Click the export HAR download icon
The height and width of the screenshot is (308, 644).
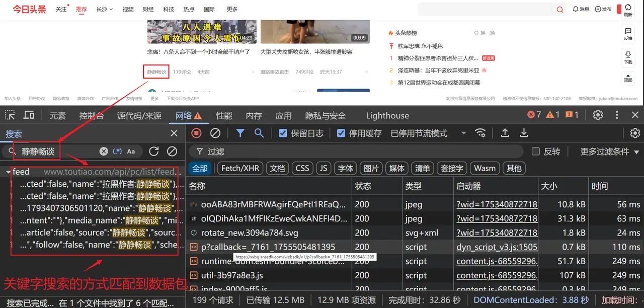click(524, 133)
